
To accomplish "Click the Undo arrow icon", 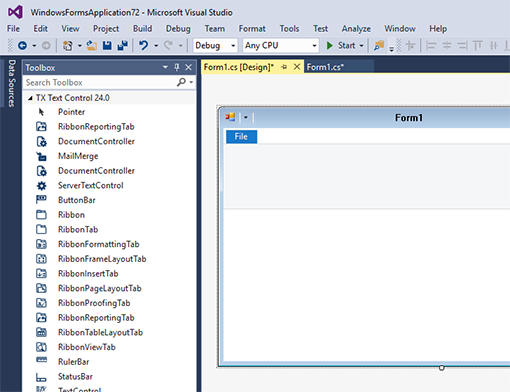I will [x=144, y=45].
